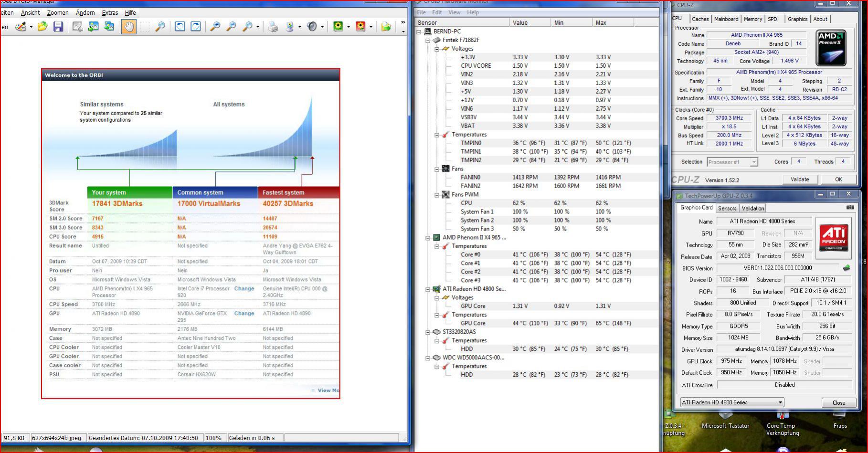Click the OK button in CPU-Z
The image size is (868, 453).
tap(838, 179)
